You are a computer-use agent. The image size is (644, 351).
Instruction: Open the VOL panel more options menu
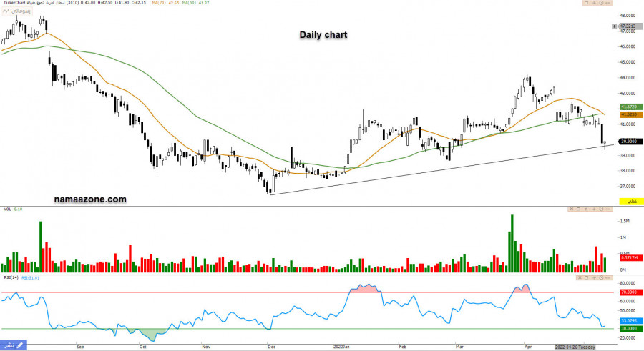click(608, 209)
